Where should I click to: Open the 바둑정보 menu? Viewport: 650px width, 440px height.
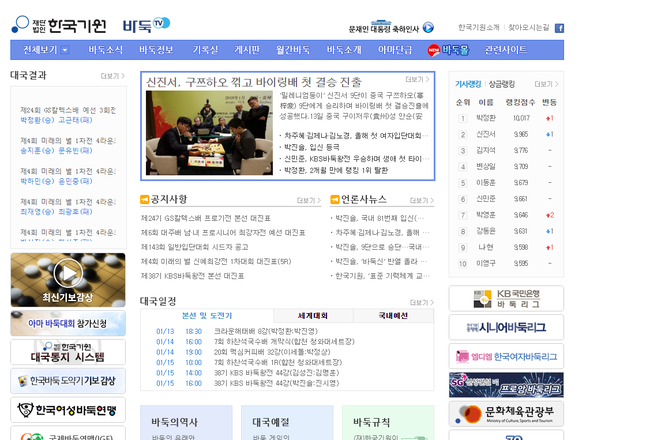point(156,50)
